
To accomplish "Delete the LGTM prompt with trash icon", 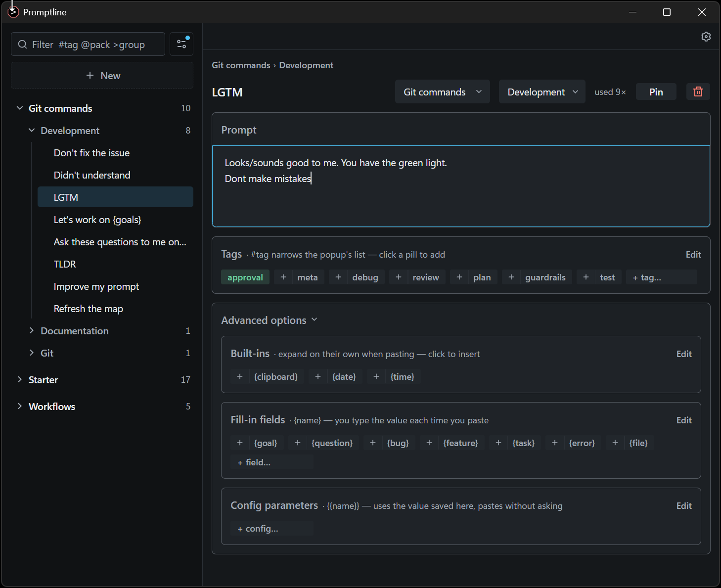I will coord(698,91).
